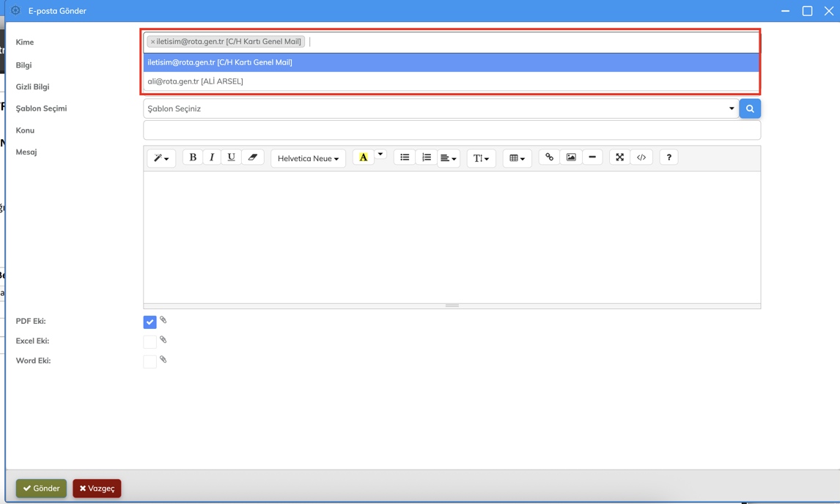
Task: Choose iletisim@rota.gen.tr from the suggestion list
Action: pyautogui.click(x=220, y=62)
